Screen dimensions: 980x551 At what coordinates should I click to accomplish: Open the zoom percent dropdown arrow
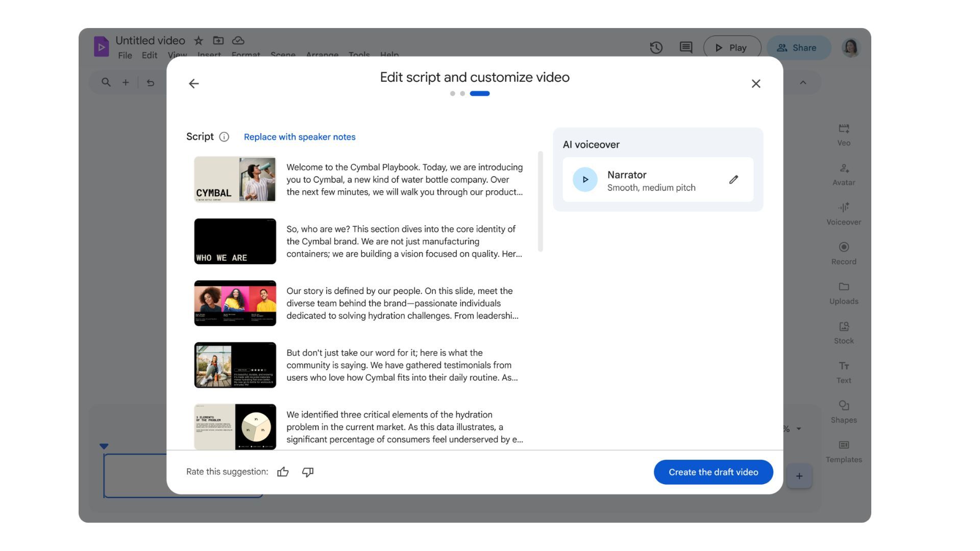799,429
